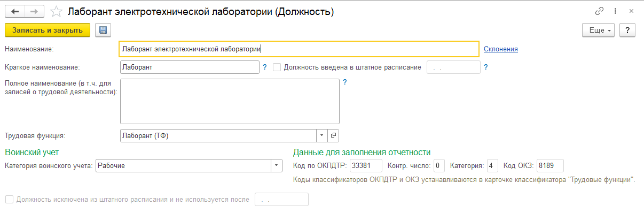Click the Записать и закрыть button
644x213 pixels.
point(48,30)
